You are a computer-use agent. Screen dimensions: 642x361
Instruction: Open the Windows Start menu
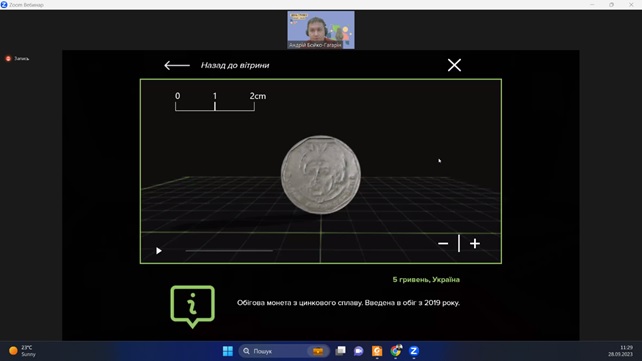(x=228, y=351)
